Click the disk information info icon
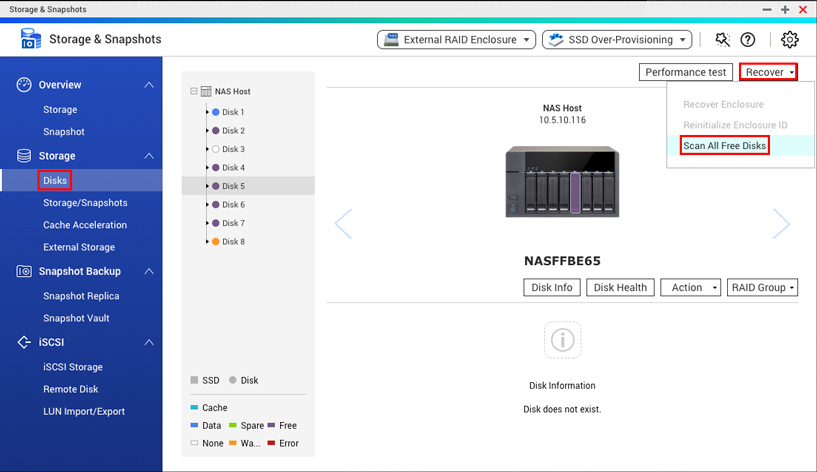 tap(562, 340)
